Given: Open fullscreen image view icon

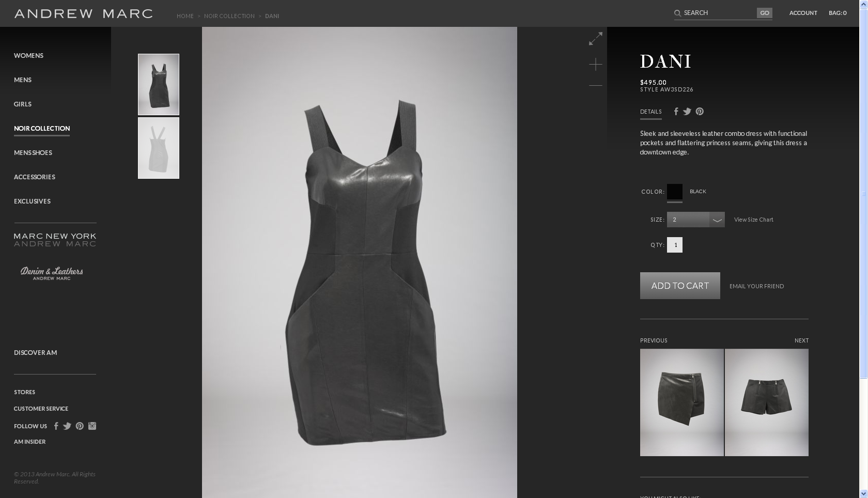Looking at the screenshot, I should click(x=595, y=38).
